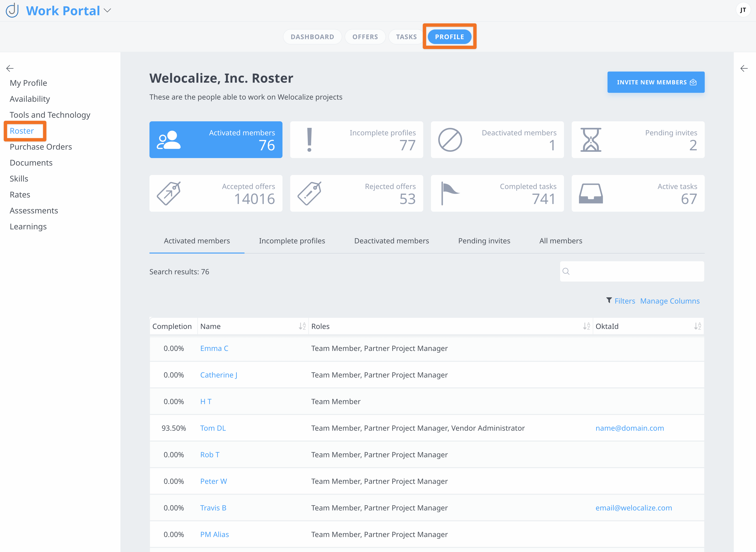Click H T's Team Member role text
This screenshot has height=552, width=756.
(x=336, y=401)
